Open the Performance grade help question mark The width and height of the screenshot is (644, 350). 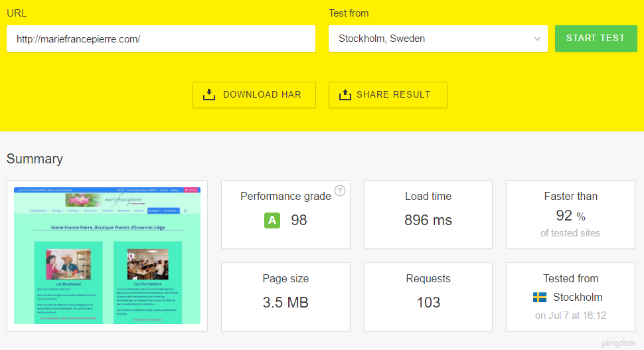(x=340, y=191)
